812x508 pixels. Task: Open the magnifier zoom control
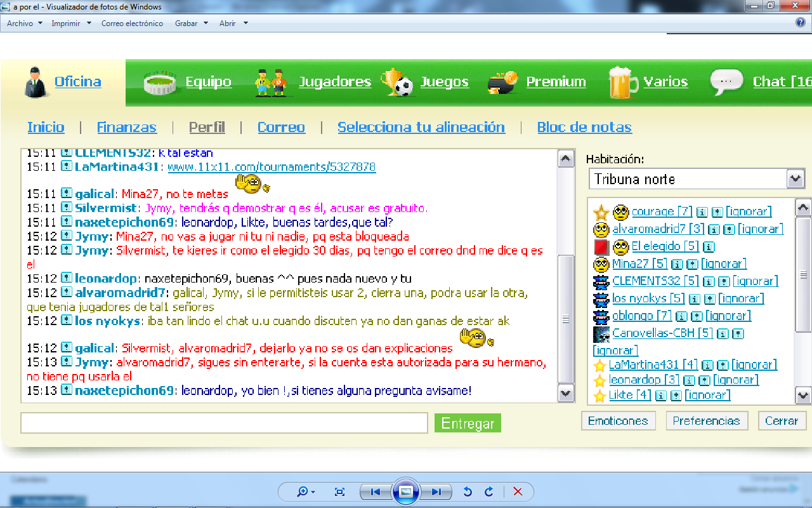pos(305,491)
